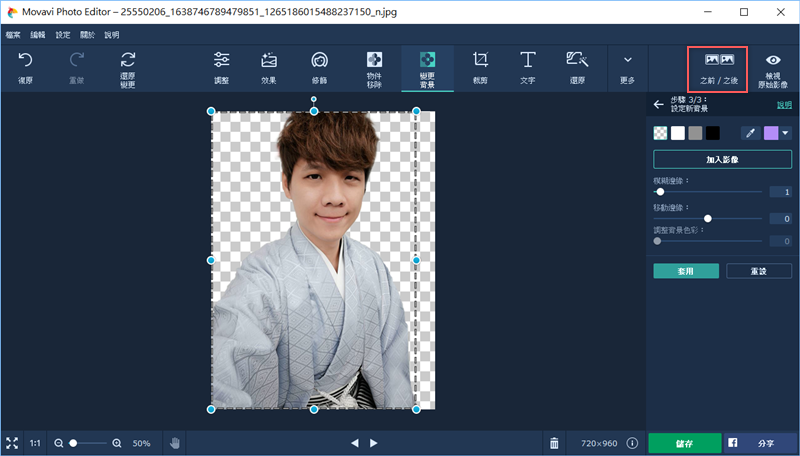Select the white background swatch

click(678, 133)
